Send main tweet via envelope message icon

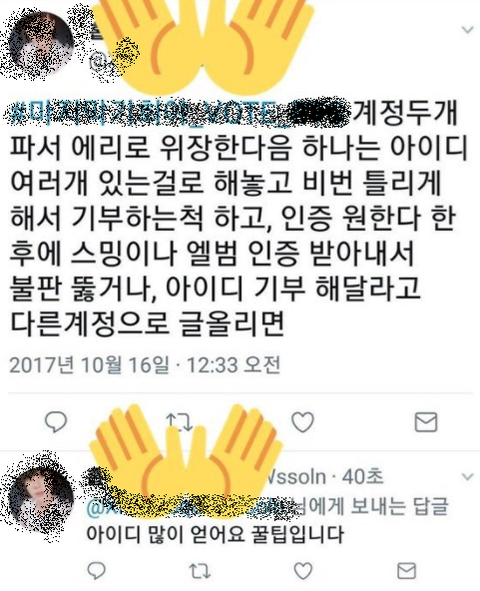pyautogui.click(x=426, y=422)
